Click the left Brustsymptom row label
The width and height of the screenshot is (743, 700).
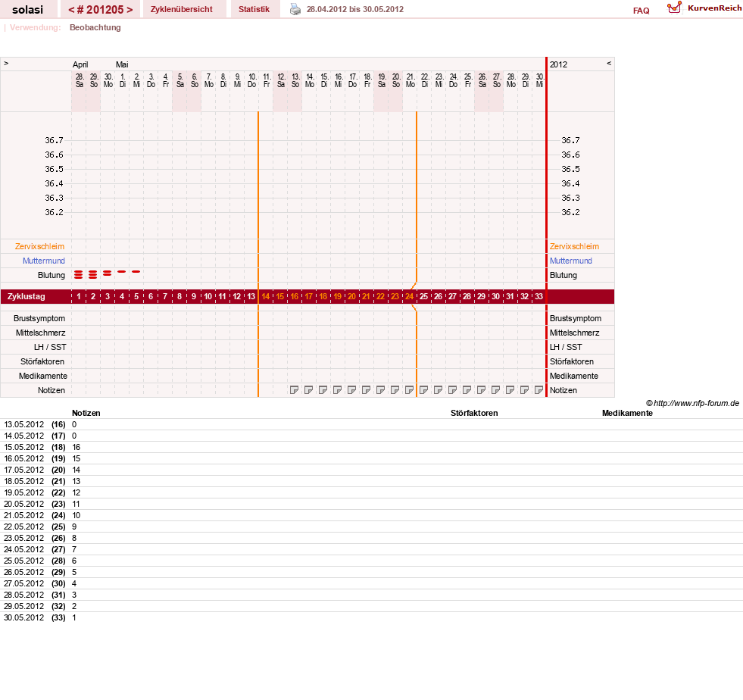point(39,318)
